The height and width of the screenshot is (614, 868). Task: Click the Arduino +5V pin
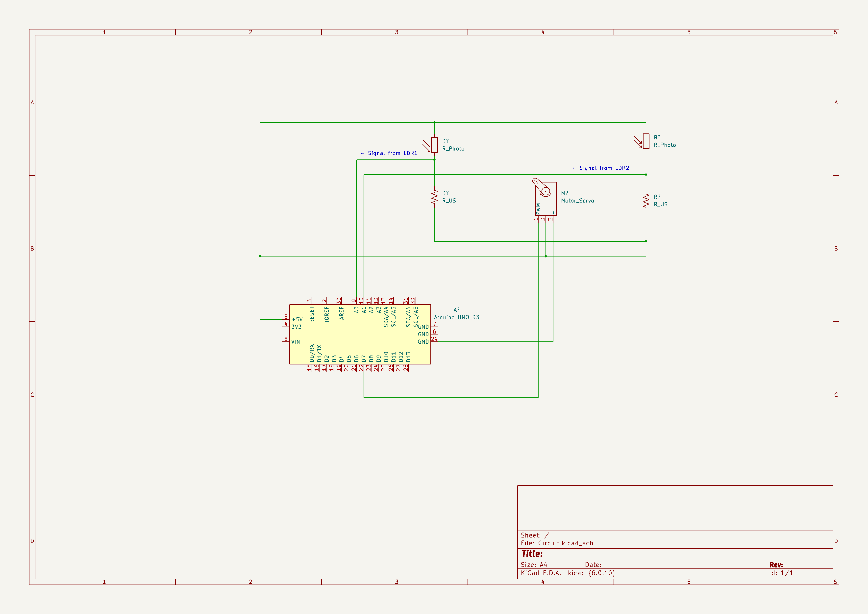tap(286, 319)
